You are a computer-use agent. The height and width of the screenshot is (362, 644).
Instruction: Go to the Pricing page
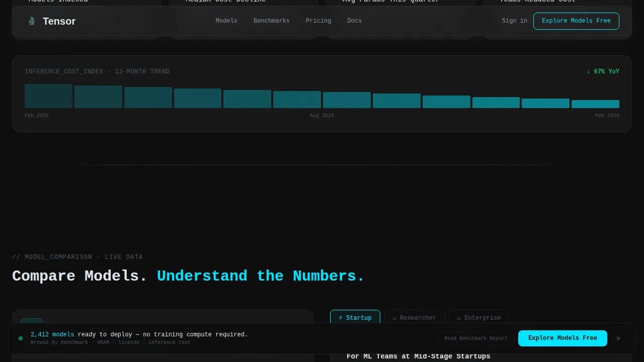318,21
